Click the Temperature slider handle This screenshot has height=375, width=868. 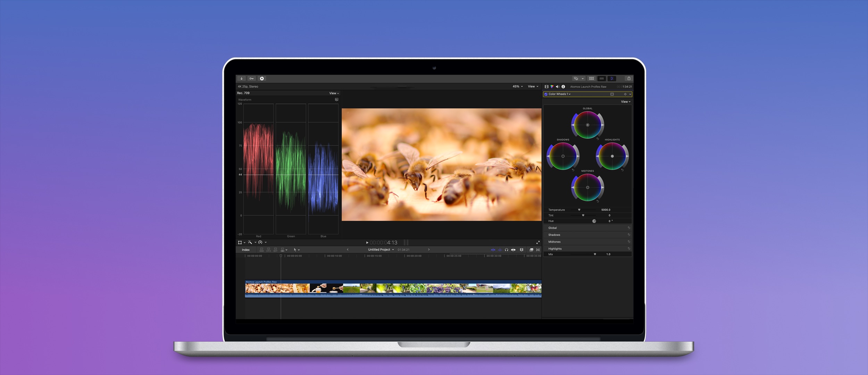(579, 210)
